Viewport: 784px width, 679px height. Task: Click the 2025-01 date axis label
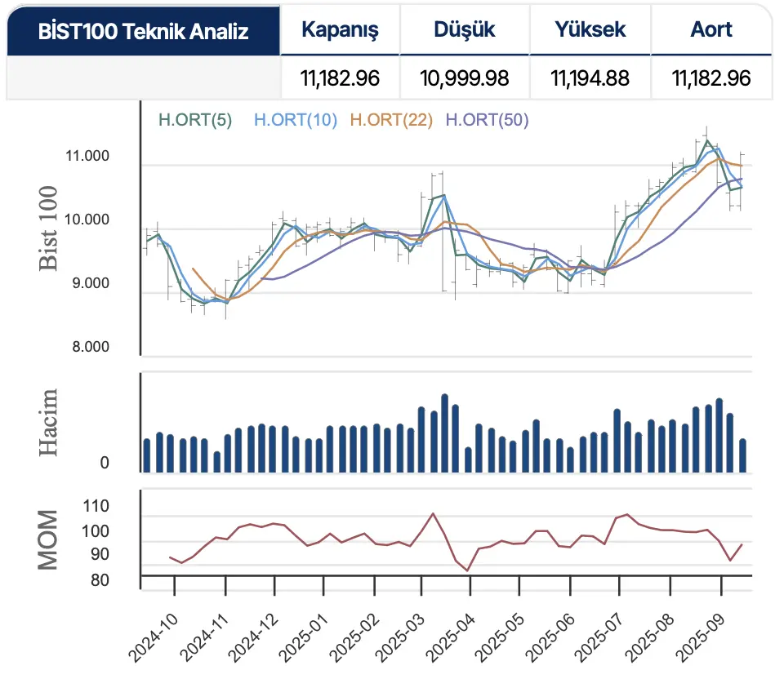pos(303,637)
